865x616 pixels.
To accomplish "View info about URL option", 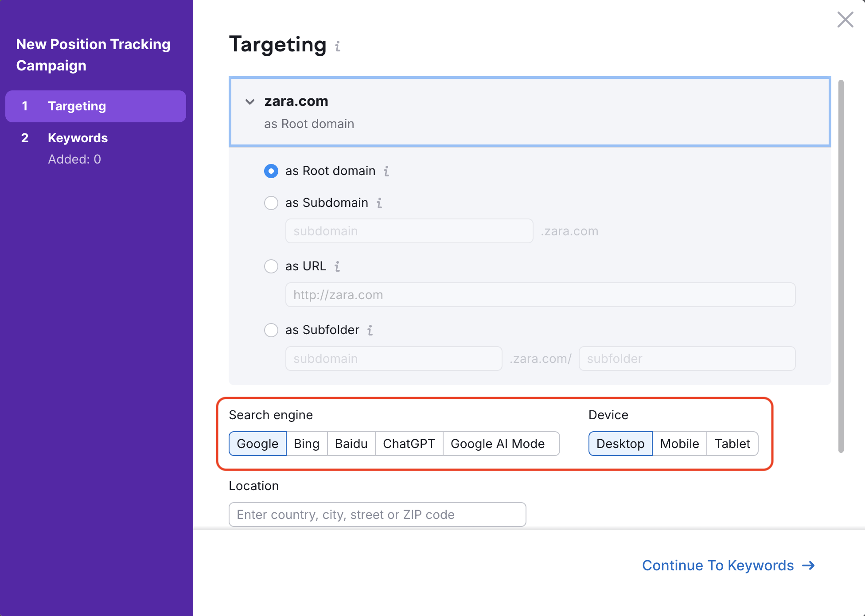I will (338, 266).
